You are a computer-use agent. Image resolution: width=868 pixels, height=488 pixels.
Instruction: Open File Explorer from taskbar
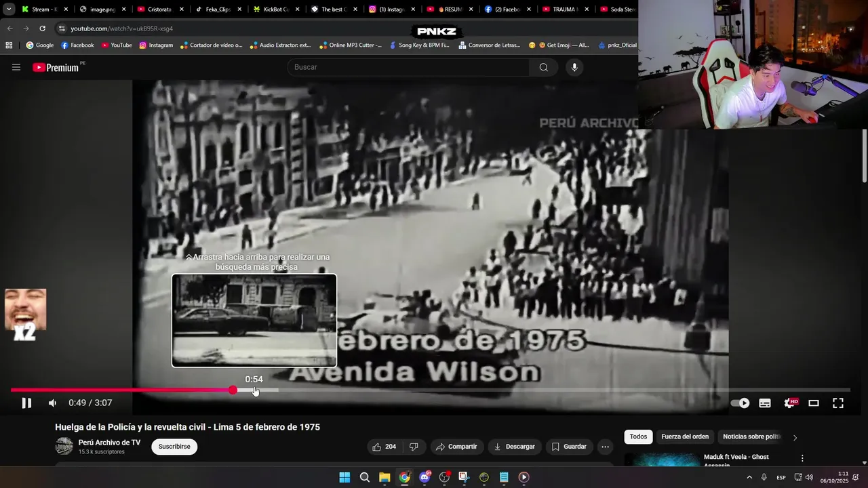(384, 477)
